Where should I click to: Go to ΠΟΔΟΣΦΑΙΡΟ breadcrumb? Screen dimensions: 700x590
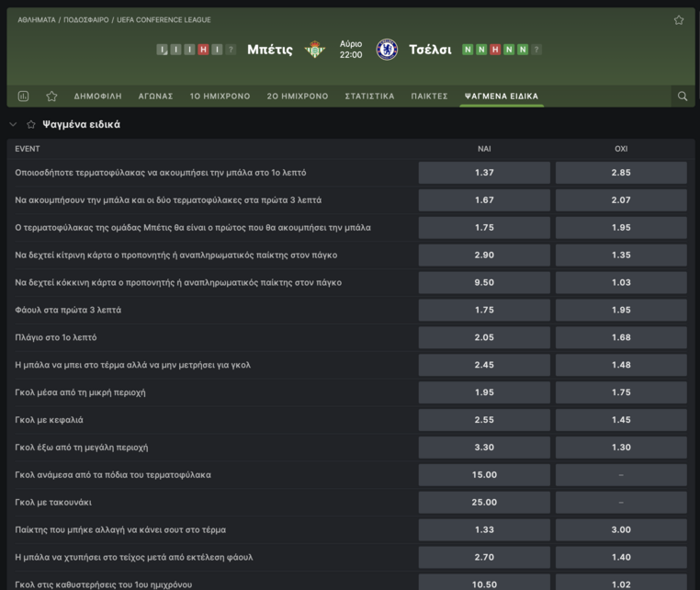pos(86,20)
